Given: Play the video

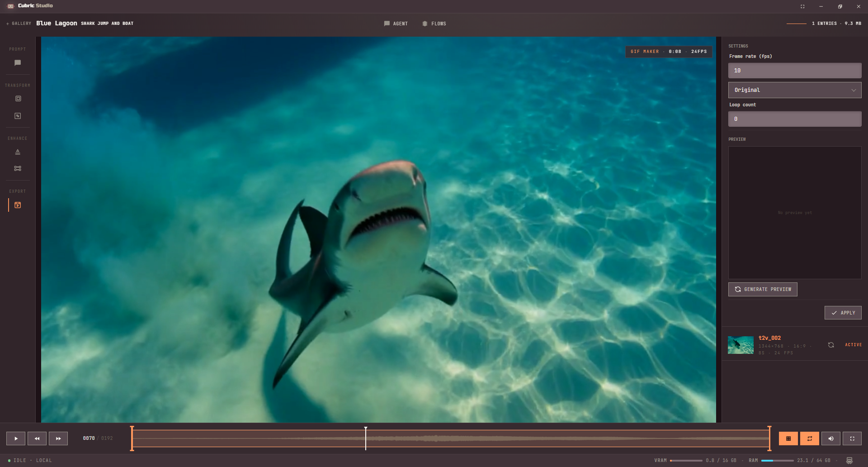Looking at the screenshot, I should click(x=16, y=438).
